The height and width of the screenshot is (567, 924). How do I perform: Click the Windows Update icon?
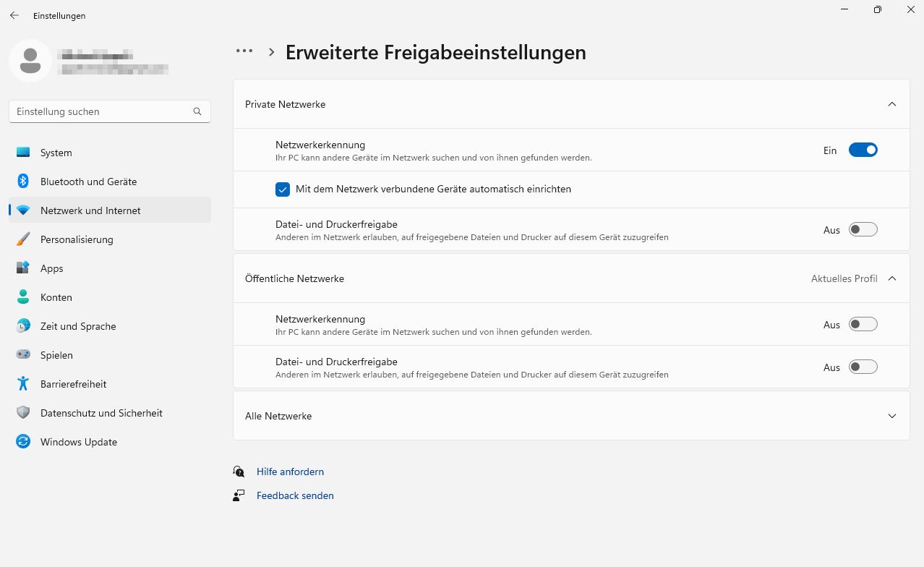click(23, 442)
